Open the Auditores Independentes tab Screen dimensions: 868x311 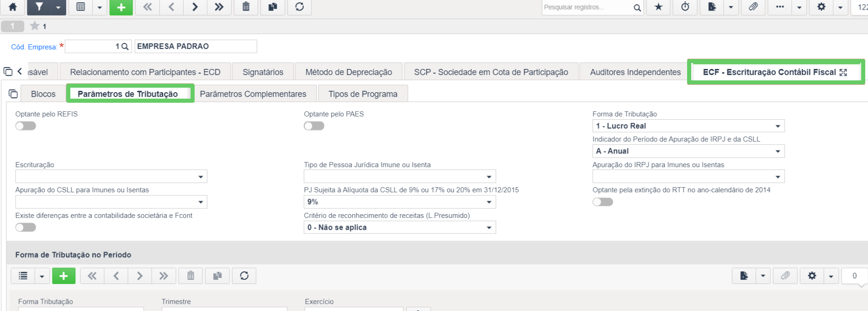[x=635, y=72]
